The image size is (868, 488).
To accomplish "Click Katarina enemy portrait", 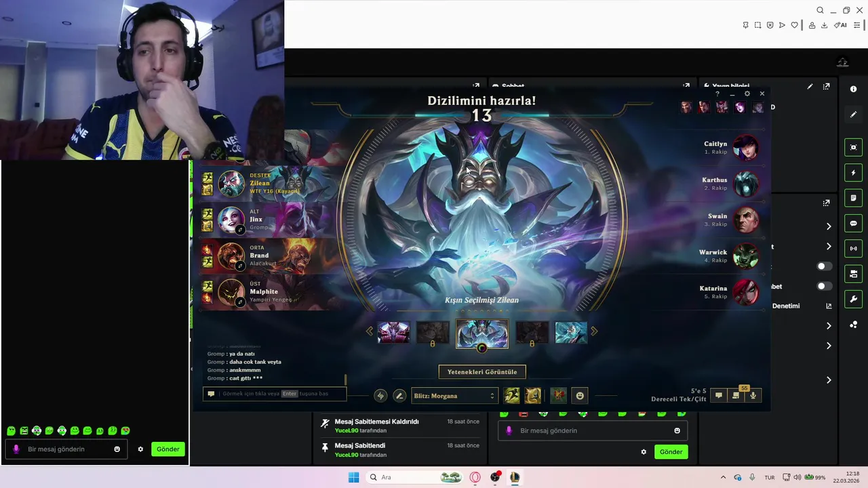I will pyautogui.click(x=746, y=292).
